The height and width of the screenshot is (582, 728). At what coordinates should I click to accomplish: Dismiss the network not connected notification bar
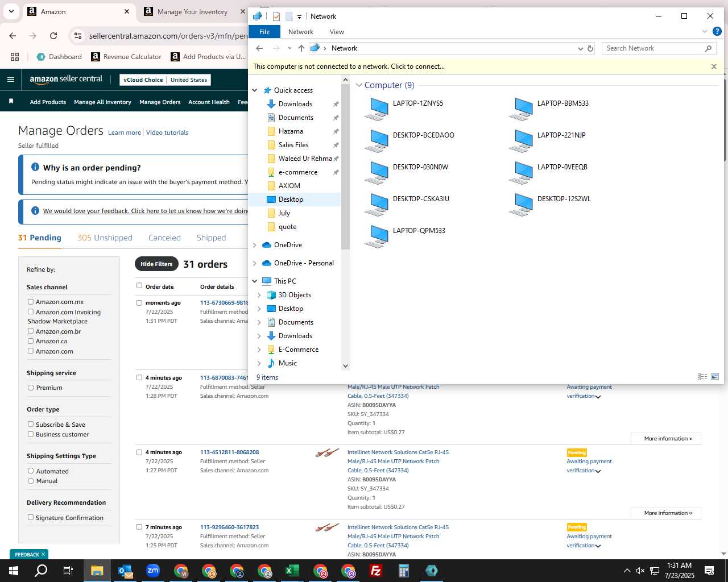[714, 66]
